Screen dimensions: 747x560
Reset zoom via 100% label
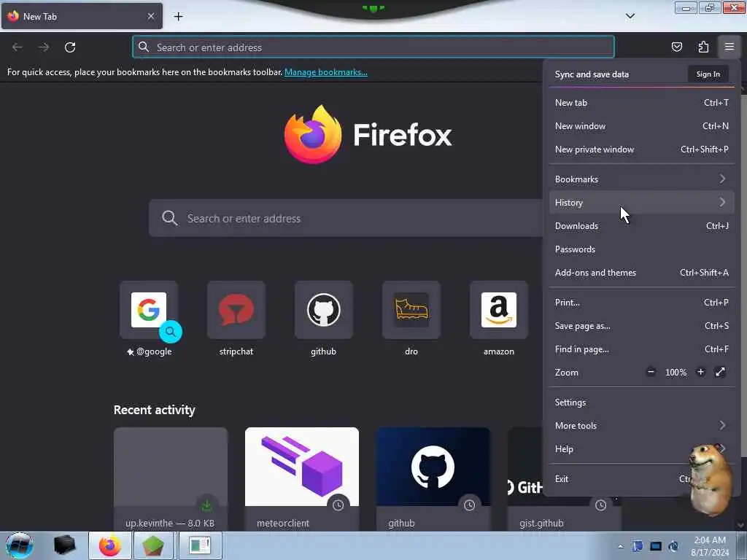[676, 373]
